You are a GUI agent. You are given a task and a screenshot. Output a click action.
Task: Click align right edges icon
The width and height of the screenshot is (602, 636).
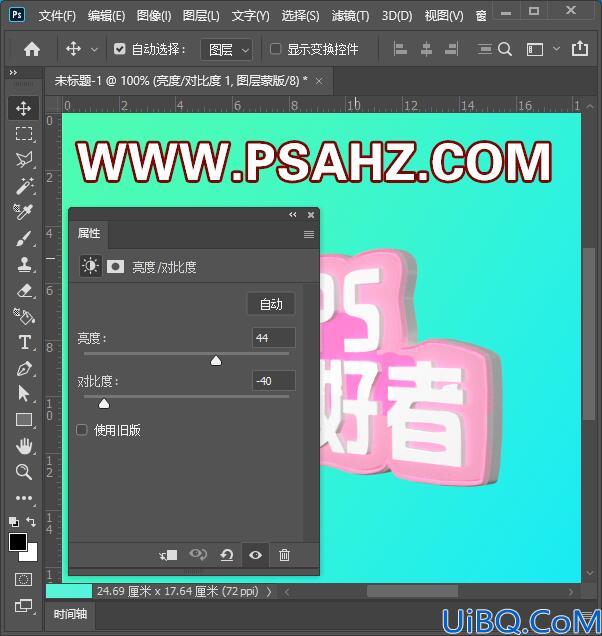[452, 49]
